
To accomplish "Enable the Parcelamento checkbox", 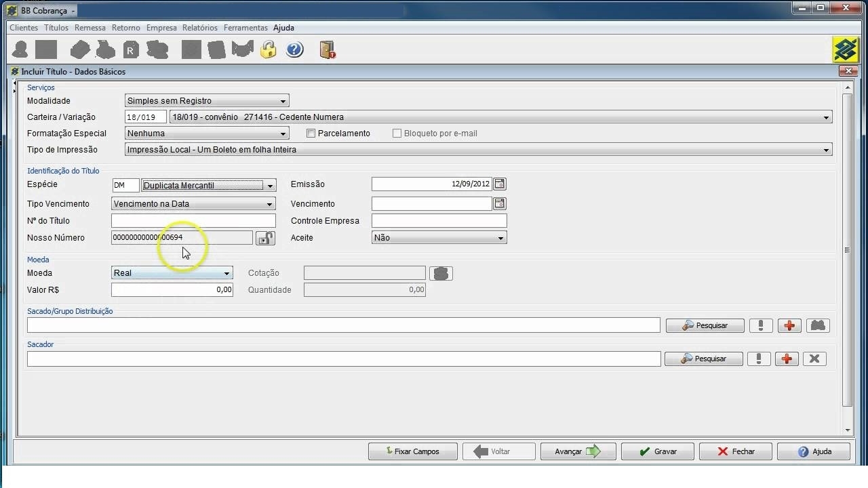I will (311, 134).
